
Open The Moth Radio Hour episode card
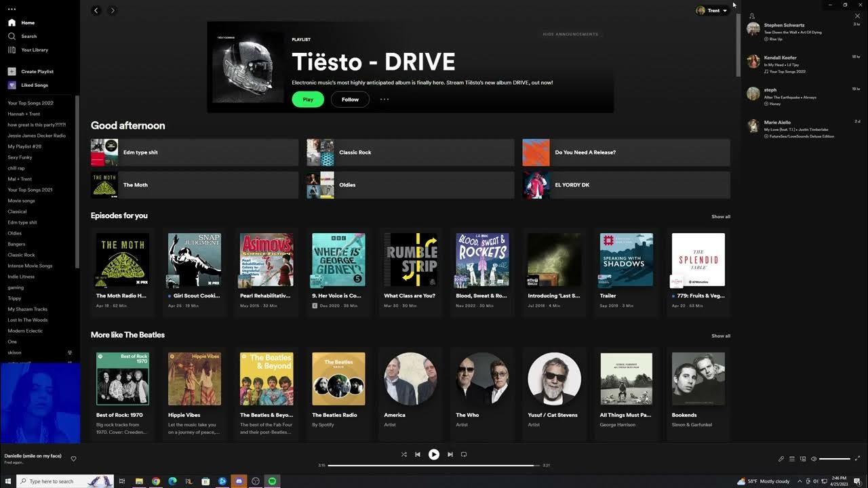(x=123, y=272)
